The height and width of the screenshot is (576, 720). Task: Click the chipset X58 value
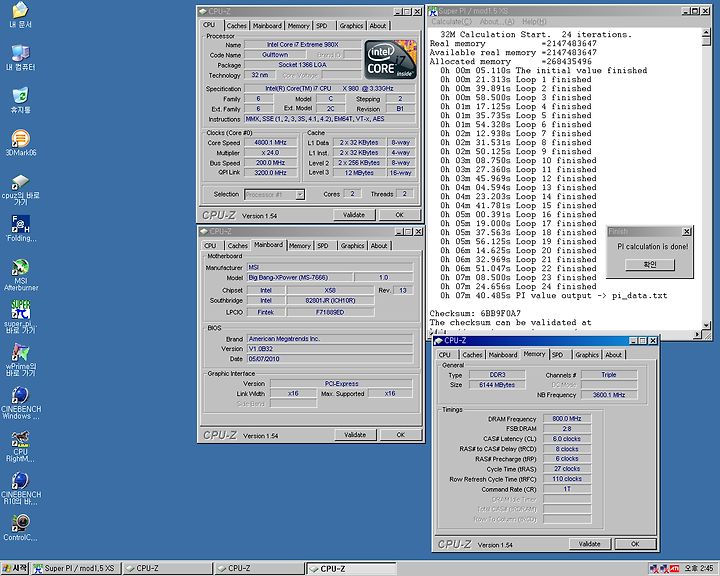(330, 290)
